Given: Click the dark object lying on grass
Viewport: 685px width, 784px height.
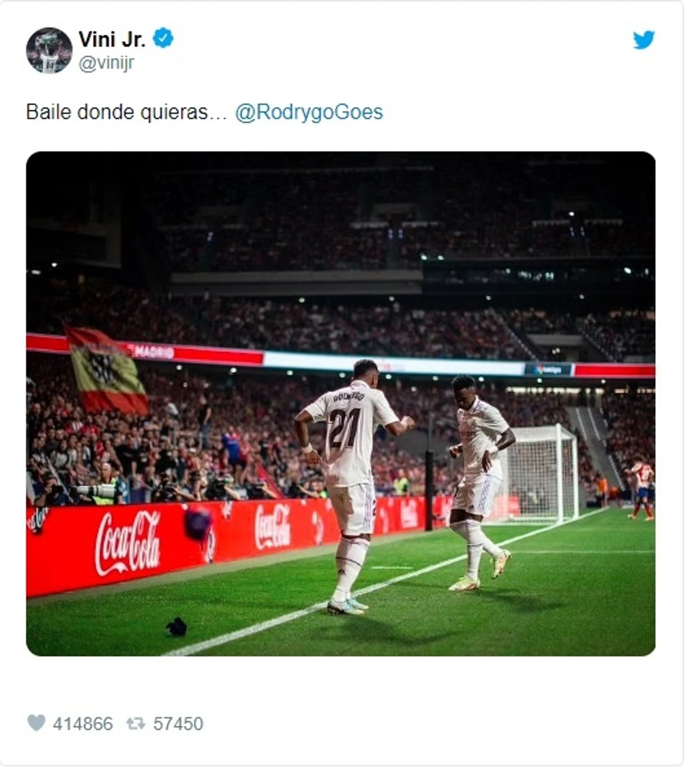Looking at the screenshot, I should coord(176,626).
